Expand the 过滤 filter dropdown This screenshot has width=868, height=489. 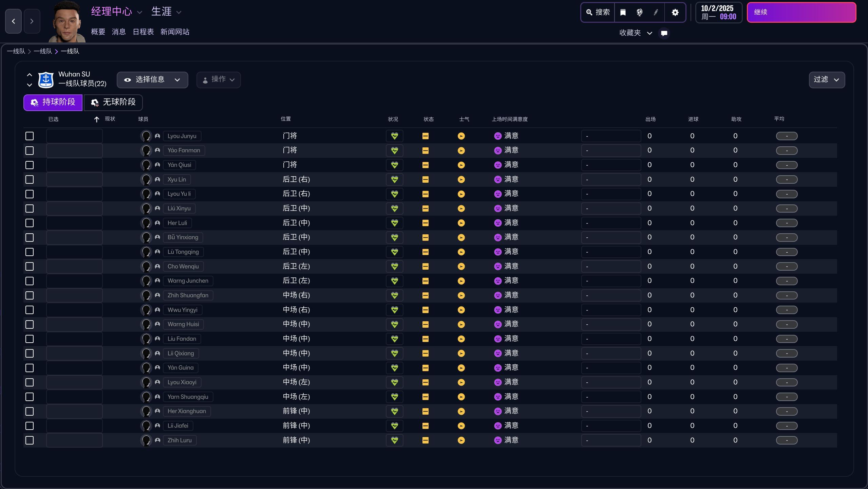tap(826, 80)
